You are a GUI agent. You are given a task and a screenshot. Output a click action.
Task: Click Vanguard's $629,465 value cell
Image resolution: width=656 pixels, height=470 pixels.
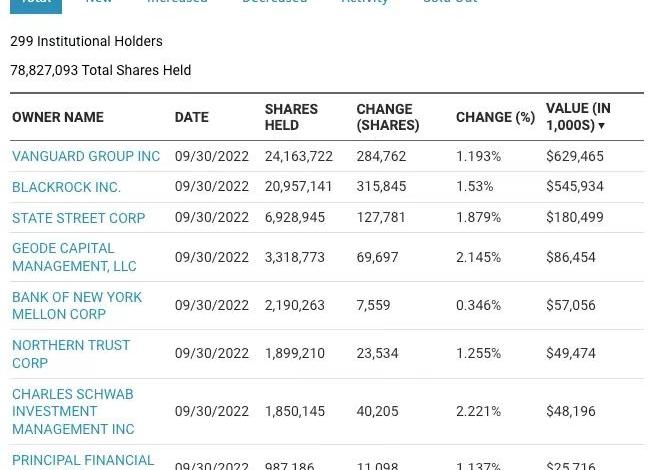[x=575, y=157]
